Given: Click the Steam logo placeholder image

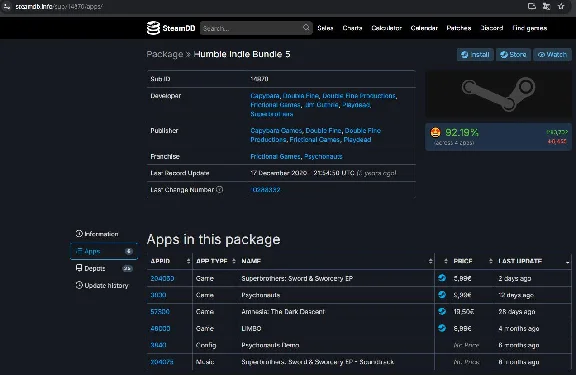Looking at the screenshot, I should click(498, 94).
